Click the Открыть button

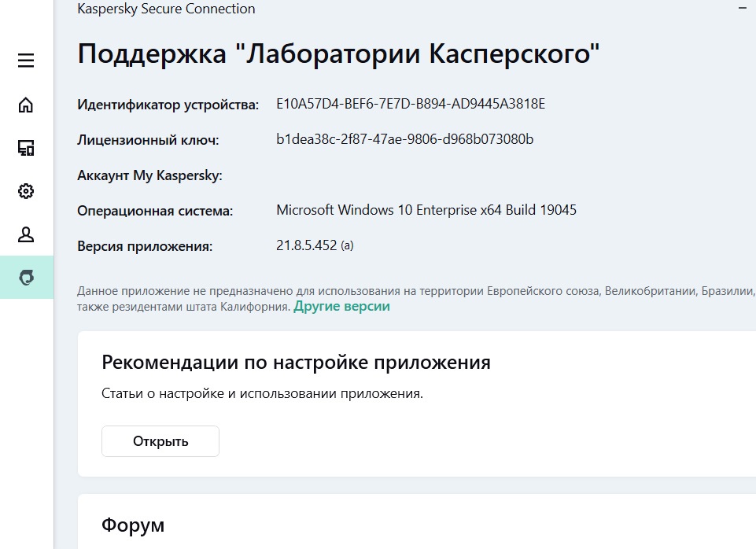coord(160,441)
